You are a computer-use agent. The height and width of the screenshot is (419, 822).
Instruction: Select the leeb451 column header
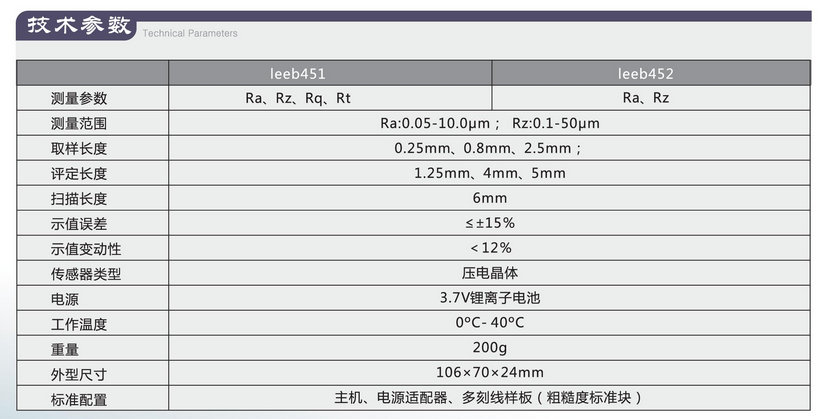coord(298,73)
